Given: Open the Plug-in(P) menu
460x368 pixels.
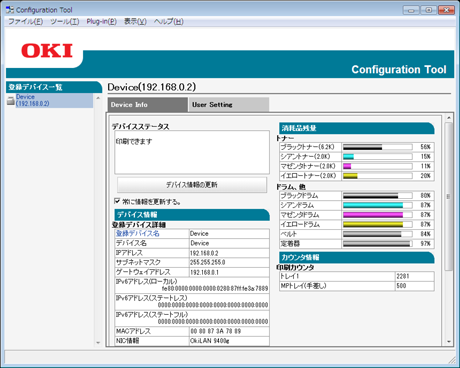Looking at the screenshot, I should [x=101, y=22].
